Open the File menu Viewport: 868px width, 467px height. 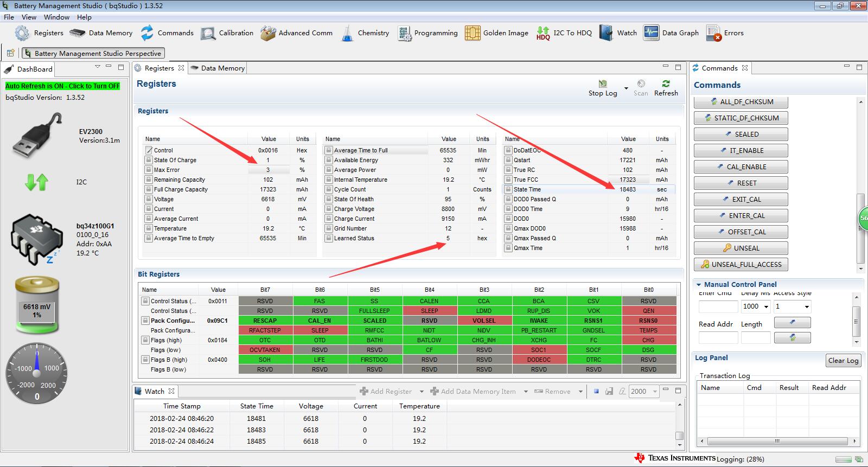[x=9, y=17]
